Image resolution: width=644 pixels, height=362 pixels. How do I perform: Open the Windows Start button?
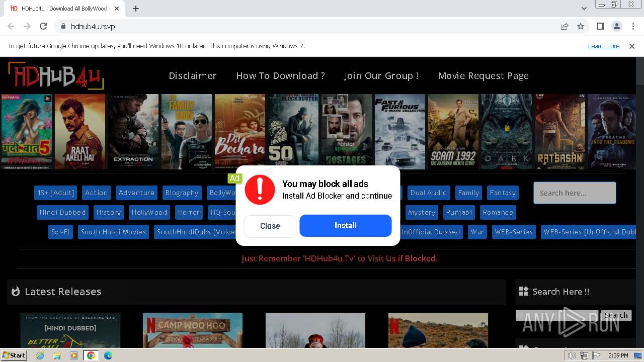[14, 355]
